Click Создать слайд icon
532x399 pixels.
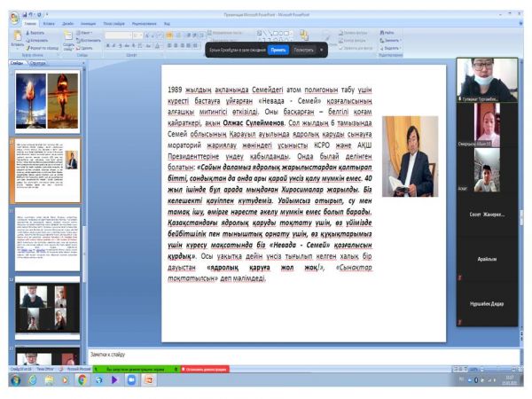[x=68, y=39]
